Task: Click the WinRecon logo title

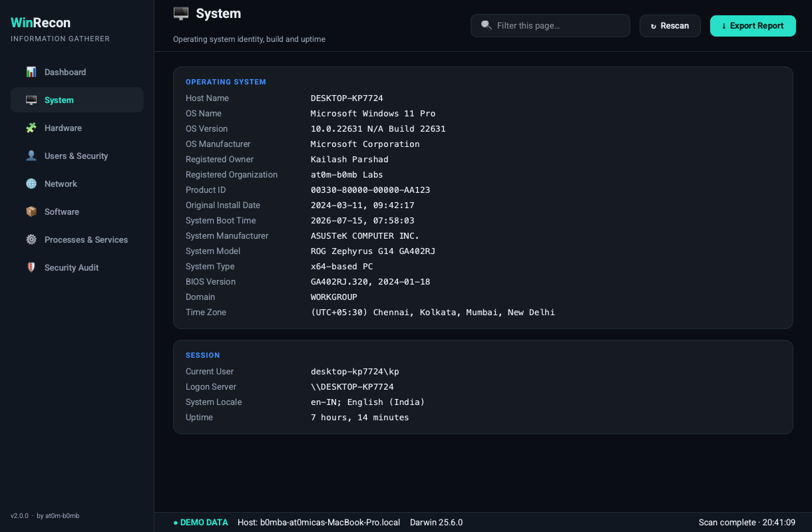Action: click(41, 23)
